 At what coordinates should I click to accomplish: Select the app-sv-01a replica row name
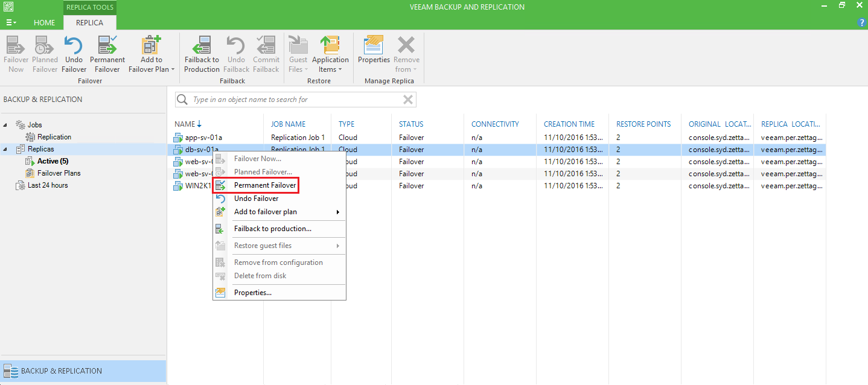pos(203,138)
